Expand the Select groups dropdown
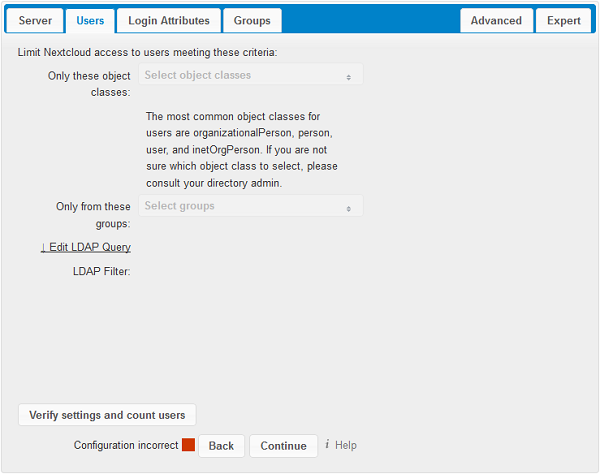 pyautogui.click(x=240, y=206)
